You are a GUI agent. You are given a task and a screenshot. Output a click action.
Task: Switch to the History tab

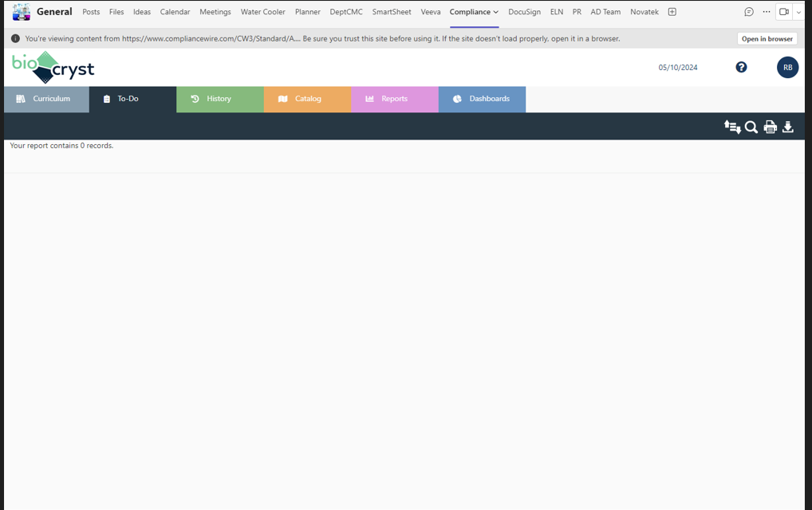click(x=219, y=99)
